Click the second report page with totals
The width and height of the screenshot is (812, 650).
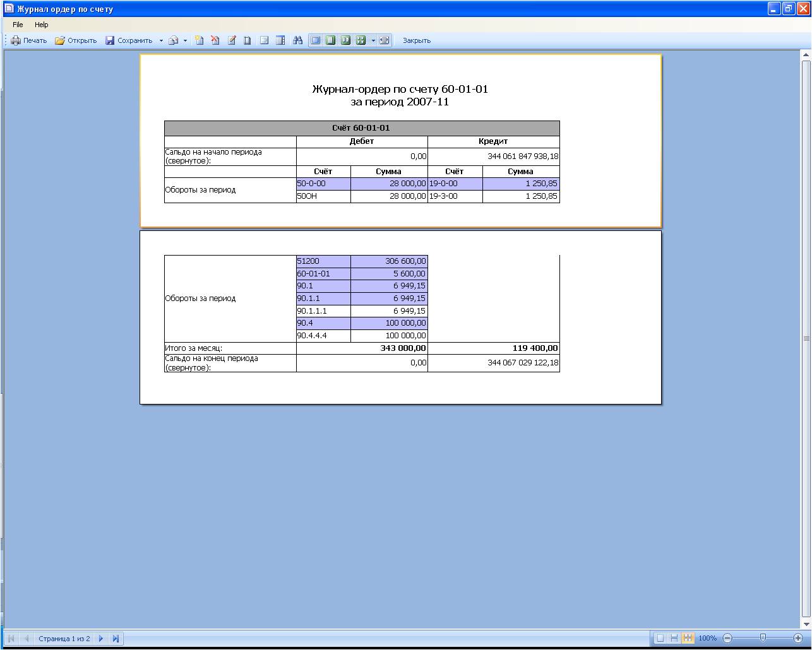click(x=400, y=317)
